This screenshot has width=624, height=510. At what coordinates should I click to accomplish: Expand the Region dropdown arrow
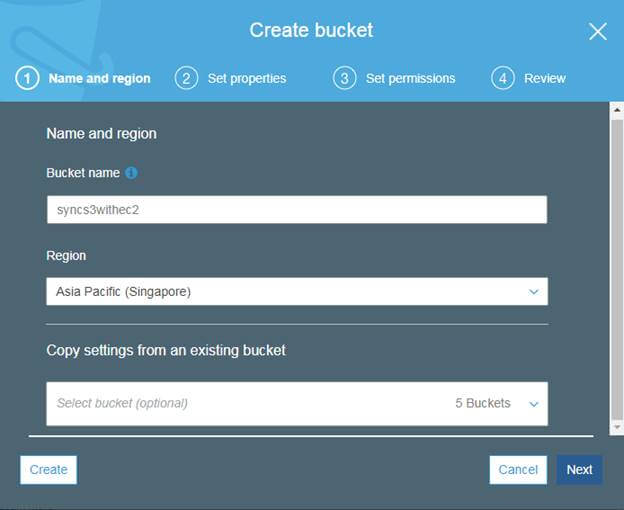(x=534, y=292)
